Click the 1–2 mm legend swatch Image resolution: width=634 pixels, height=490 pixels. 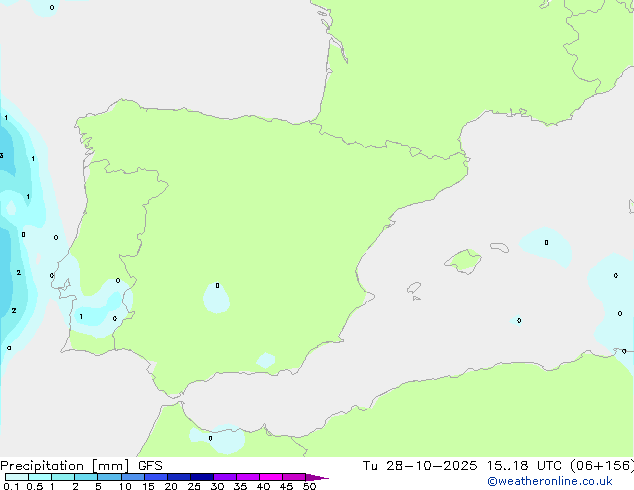click(63, 477)
